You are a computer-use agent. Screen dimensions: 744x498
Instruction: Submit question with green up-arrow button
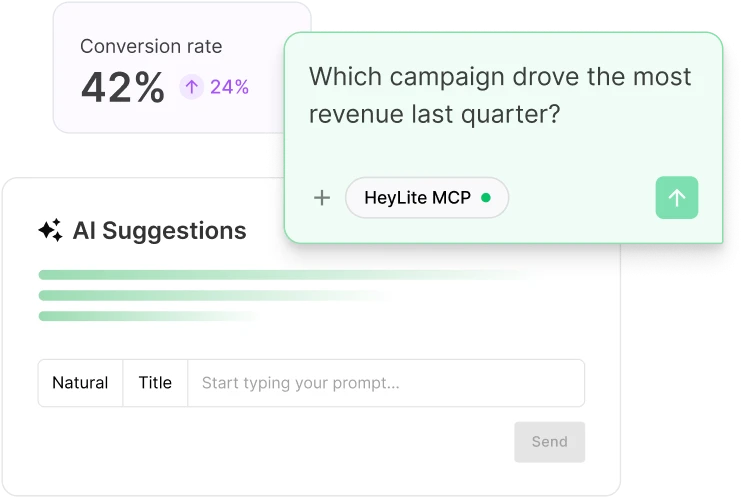click(x=677, y=198)
